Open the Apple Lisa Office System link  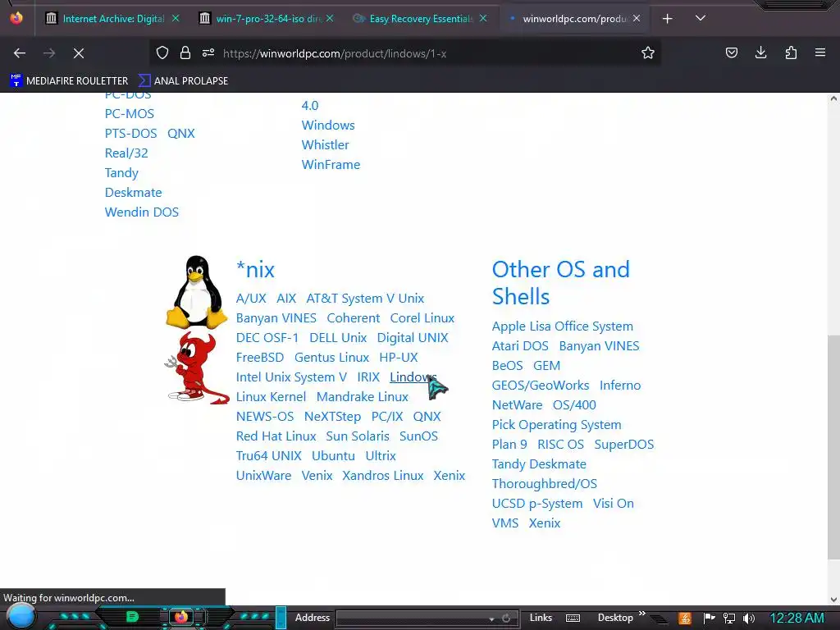tap(563, 326)
